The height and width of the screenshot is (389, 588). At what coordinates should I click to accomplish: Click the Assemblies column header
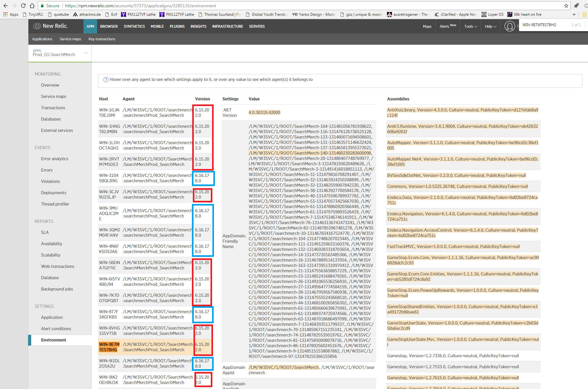point(398,99)
